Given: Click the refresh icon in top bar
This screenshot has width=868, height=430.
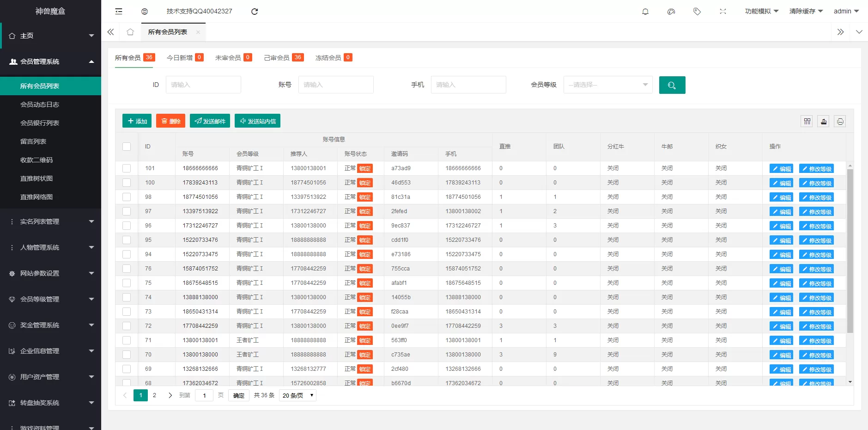Looking at the screenshot, I should pyautogui.click(x=255, y=11).
